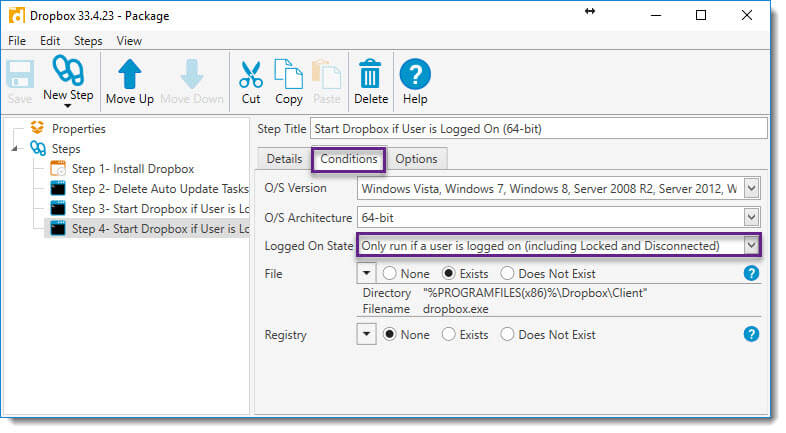This screenshot has height=433, width=786.
Task: Click the Cut scissors icon
Action: coord(251,74)
